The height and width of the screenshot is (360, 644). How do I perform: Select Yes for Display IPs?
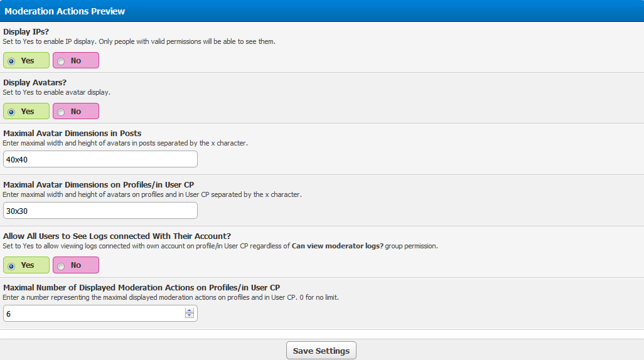click(11, 61)
